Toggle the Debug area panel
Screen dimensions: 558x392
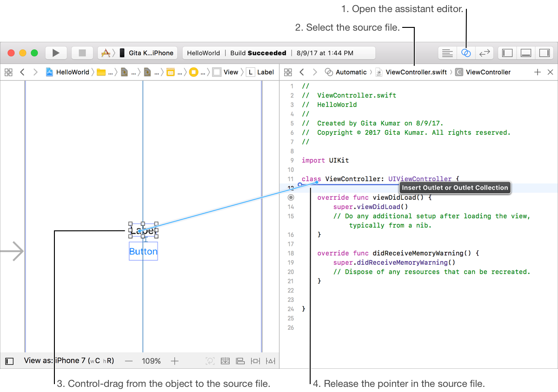526,53
